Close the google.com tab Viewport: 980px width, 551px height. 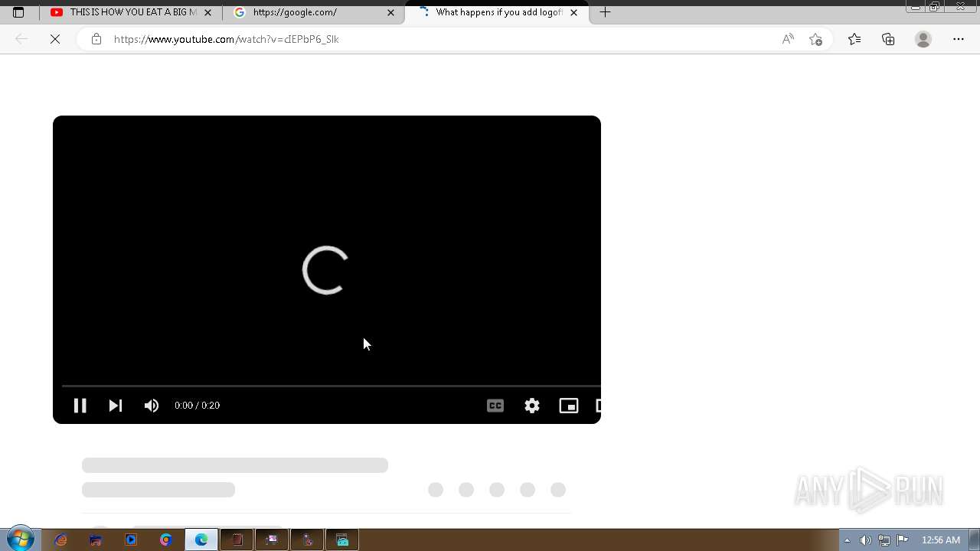[x=390, y=12]
